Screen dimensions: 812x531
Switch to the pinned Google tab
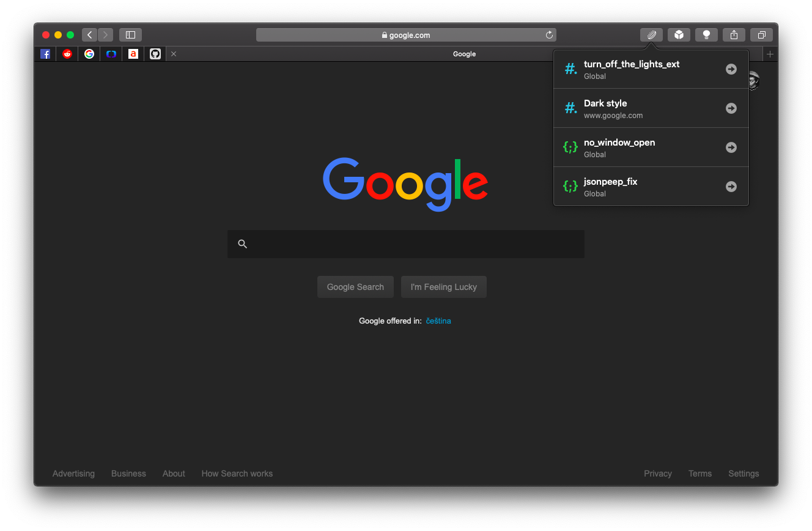[89, 54]
